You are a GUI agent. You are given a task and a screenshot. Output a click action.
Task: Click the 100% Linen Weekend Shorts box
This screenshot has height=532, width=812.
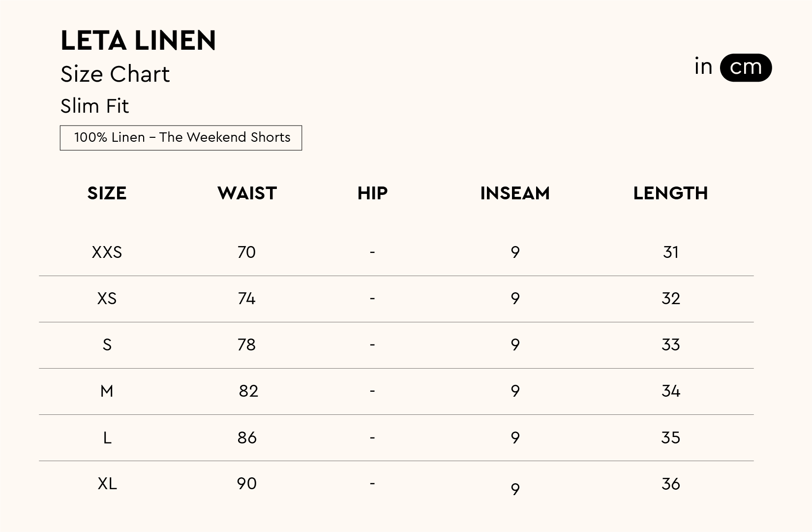tap(181, 138)
